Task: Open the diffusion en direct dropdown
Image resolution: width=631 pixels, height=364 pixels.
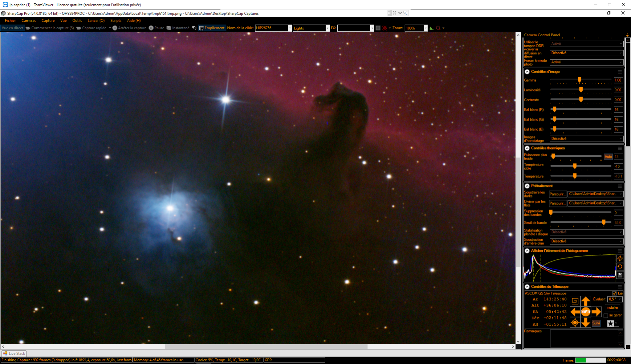Action: 587,53
